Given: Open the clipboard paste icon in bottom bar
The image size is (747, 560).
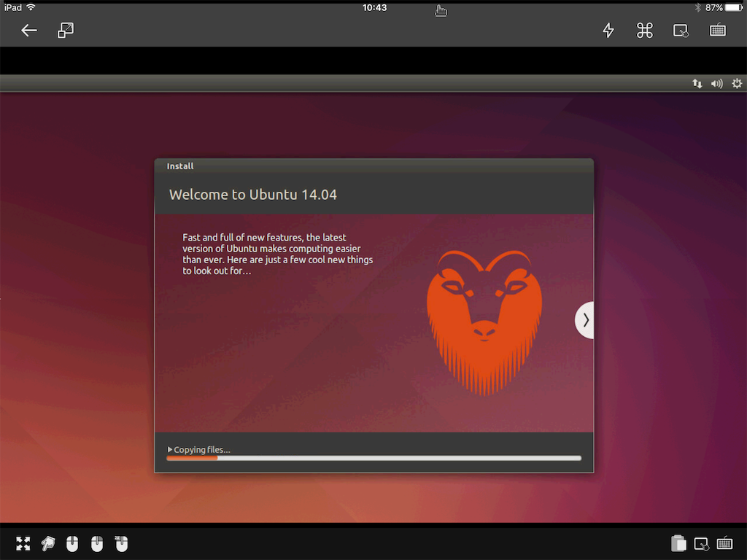Looking at the screenshot, I should coord(678,543).
